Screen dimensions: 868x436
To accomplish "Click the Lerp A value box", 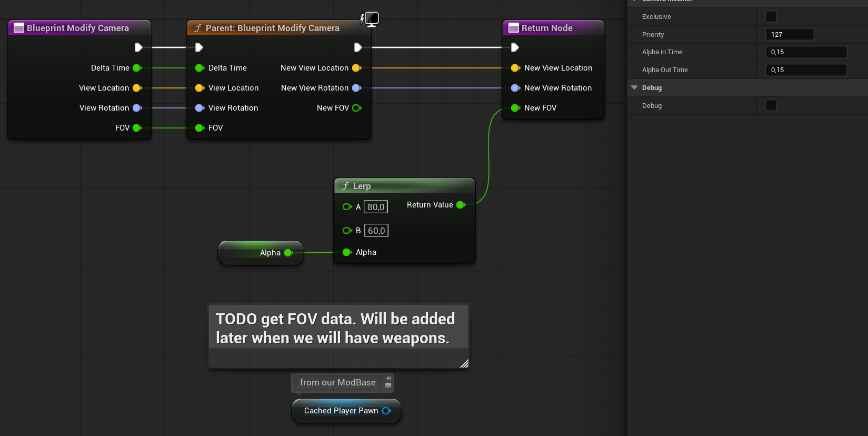I will tap(376, 207).
